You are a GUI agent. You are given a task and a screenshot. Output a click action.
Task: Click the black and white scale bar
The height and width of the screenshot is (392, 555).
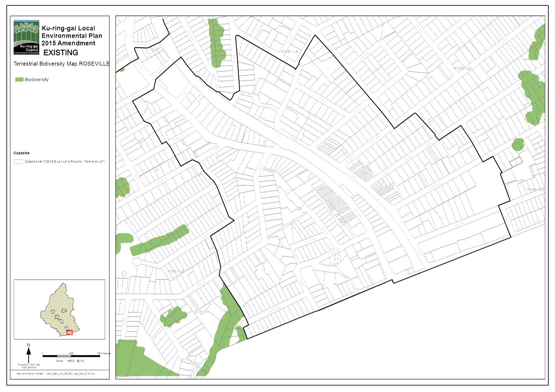pyautogui.click(x=71, y=356)
